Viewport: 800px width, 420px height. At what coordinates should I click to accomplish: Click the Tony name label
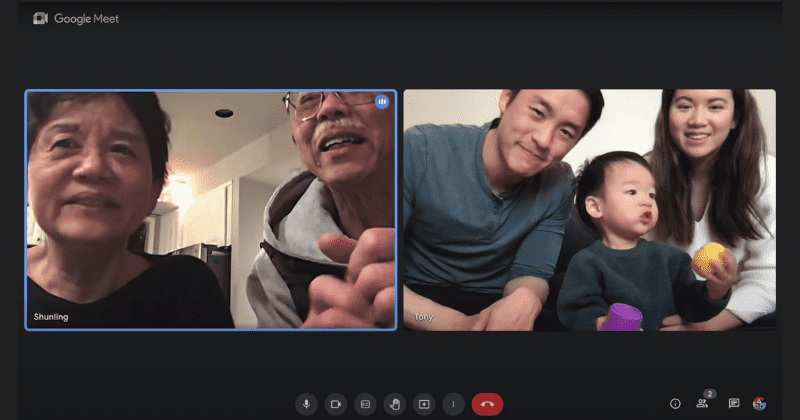pyautogui.click(x=423, y=317)
